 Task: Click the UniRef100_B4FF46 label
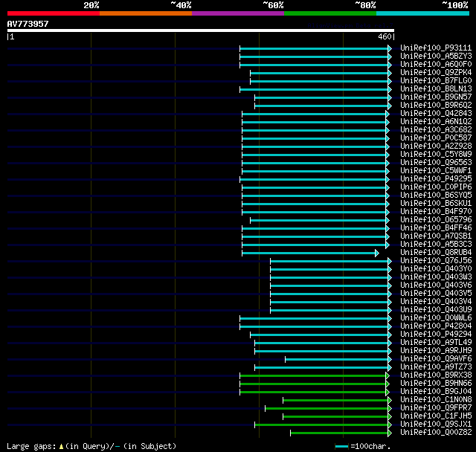point(436,228)
